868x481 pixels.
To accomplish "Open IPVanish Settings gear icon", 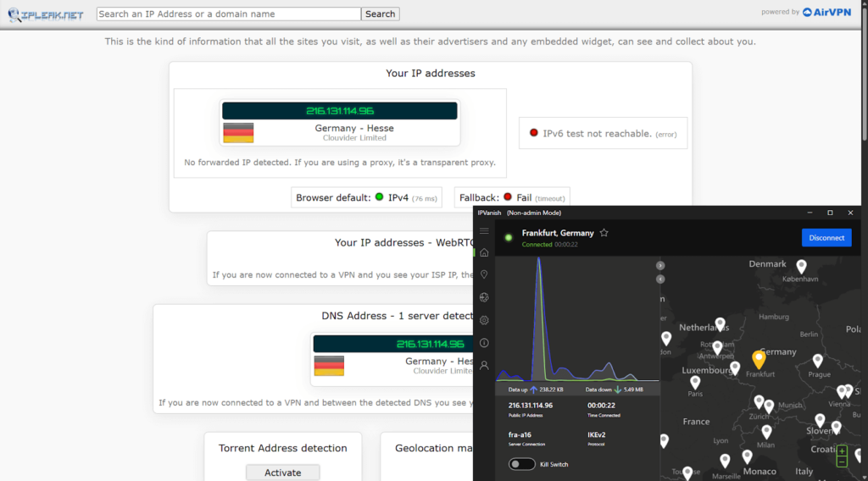I will 484,320.
